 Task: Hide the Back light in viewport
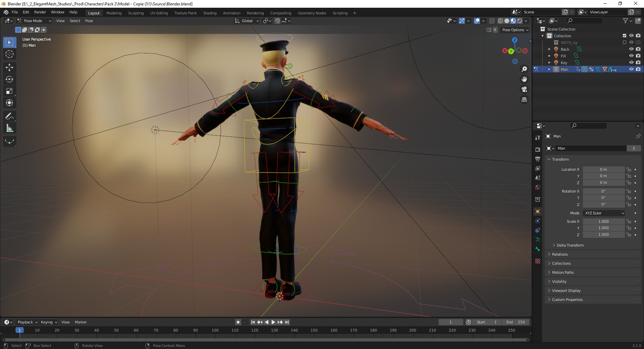click(631, 49)
